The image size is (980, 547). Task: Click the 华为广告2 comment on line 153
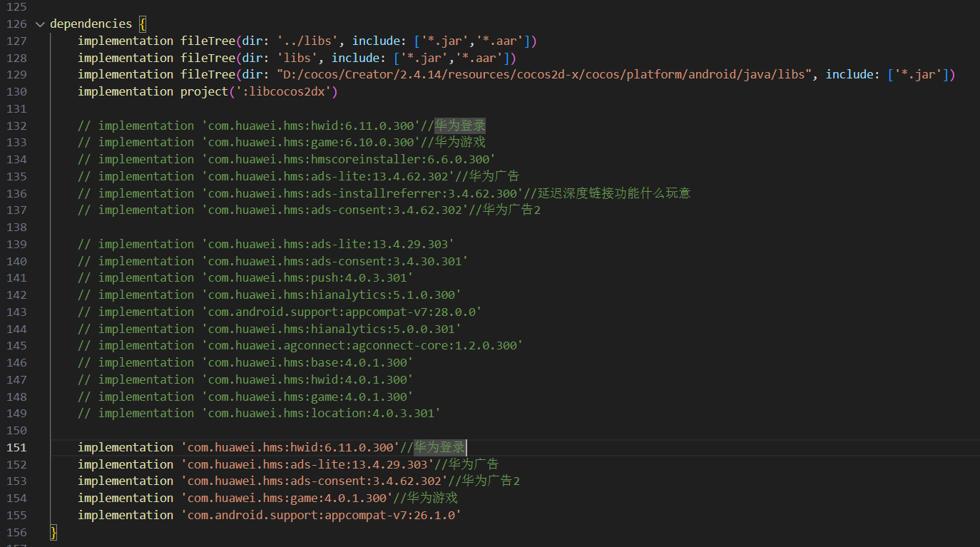coord(491,481)
